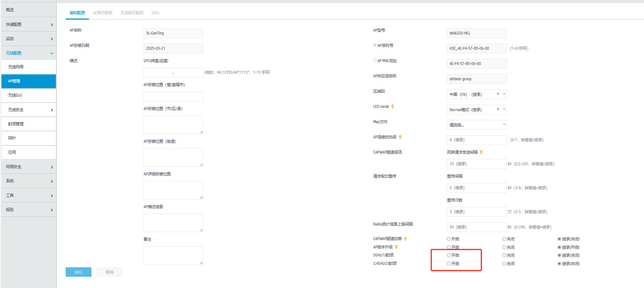Open the Map文件 dropdown
The width and height of the screenshot is (644, 288).
477,125
